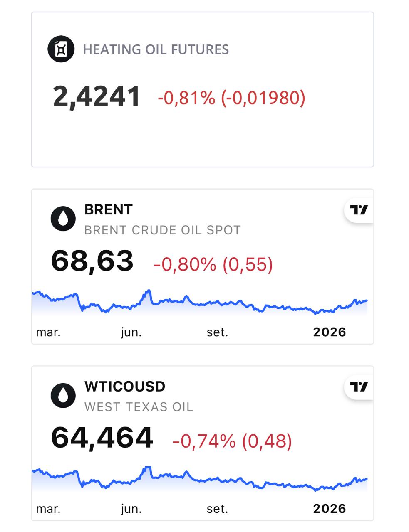Screen dimensions: 409x532
Task: Open TradingView logo on Brent card
Action: (359, 210)
